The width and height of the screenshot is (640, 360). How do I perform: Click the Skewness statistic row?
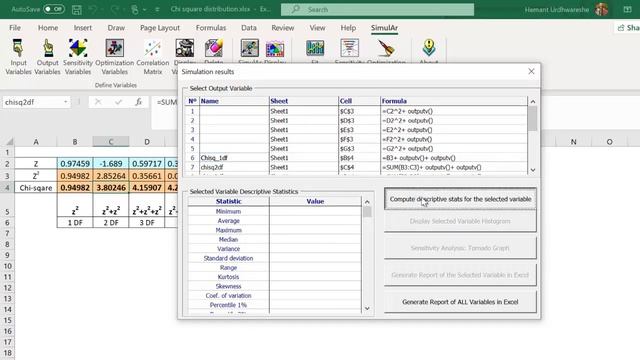point(274,286)
